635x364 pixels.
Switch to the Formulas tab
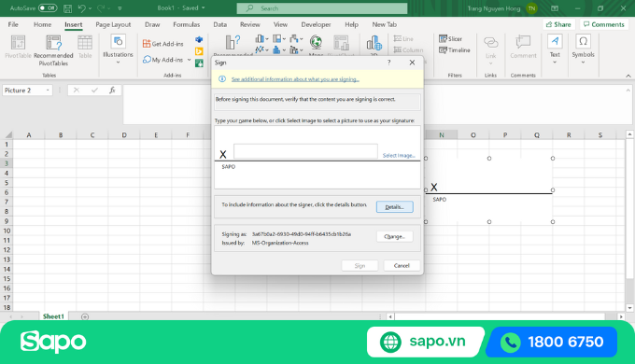click(186, 24)
